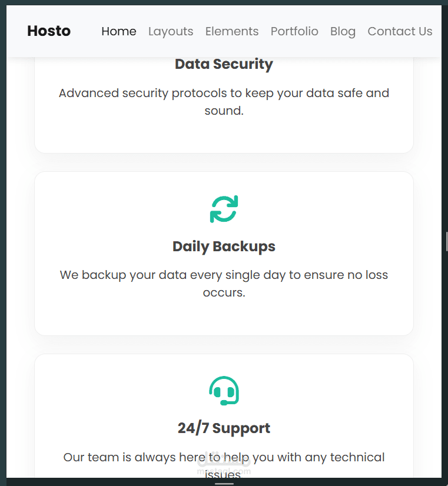Click the green Daily Backups sync icon
448x486 pixels.
point(224,209)
